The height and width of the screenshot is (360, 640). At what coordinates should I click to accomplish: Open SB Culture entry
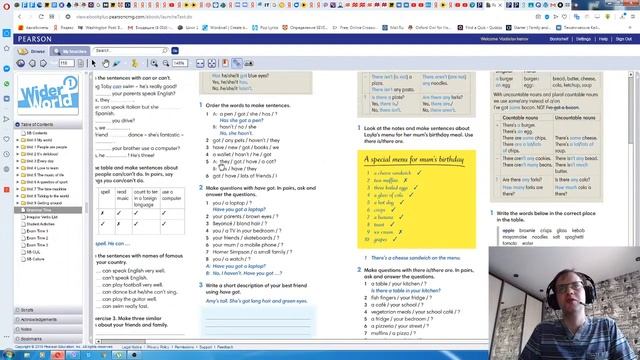pos(35,259)
